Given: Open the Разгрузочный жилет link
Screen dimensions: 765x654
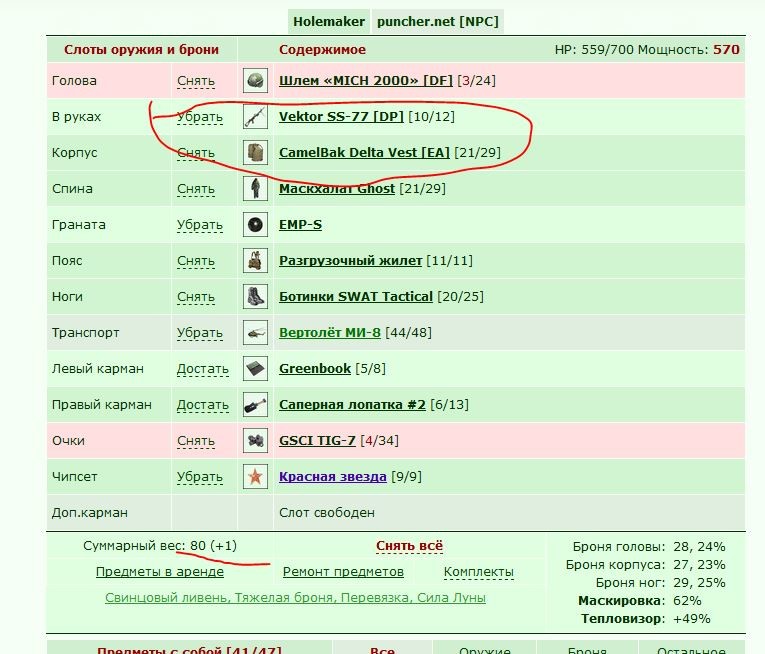Looking at the screenshot, I should [x=350, y=261].
